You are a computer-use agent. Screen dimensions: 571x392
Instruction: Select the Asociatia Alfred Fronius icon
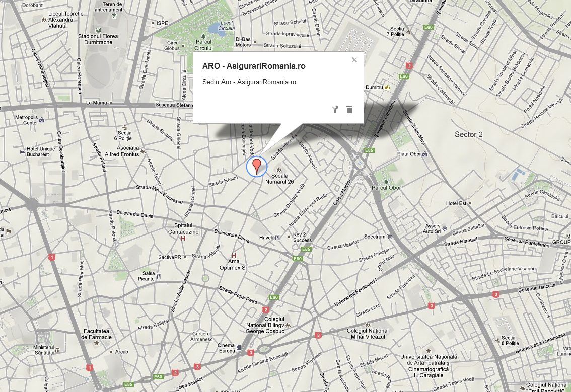[143, 151]
